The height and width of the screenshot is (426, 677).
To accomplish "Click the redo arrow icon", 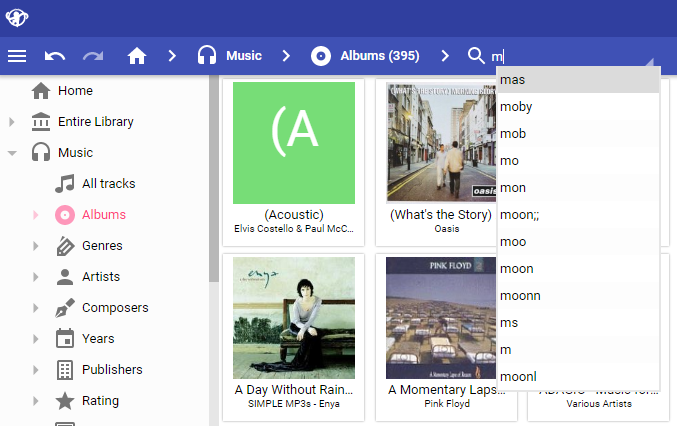I will coord(93,56).
